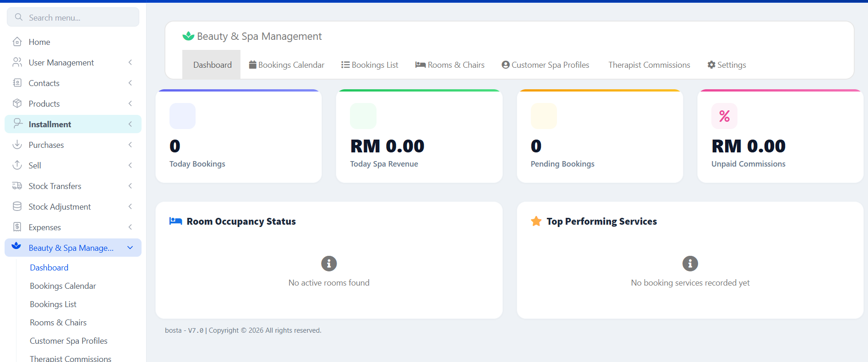Click the User Management people icon
This screenshot has height=362, width=868.
(x=17, y=62)
